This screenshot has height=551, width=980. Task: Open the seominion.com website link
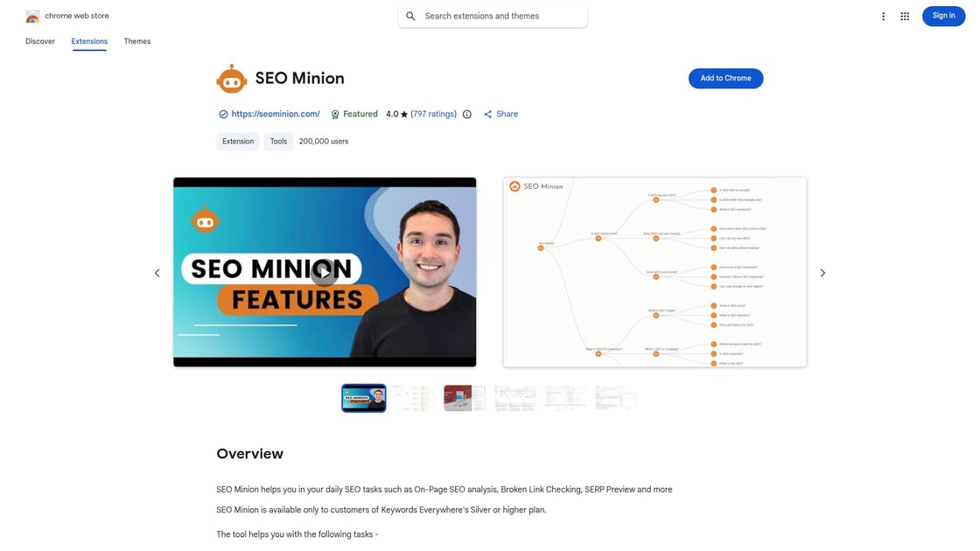[276, 115]
